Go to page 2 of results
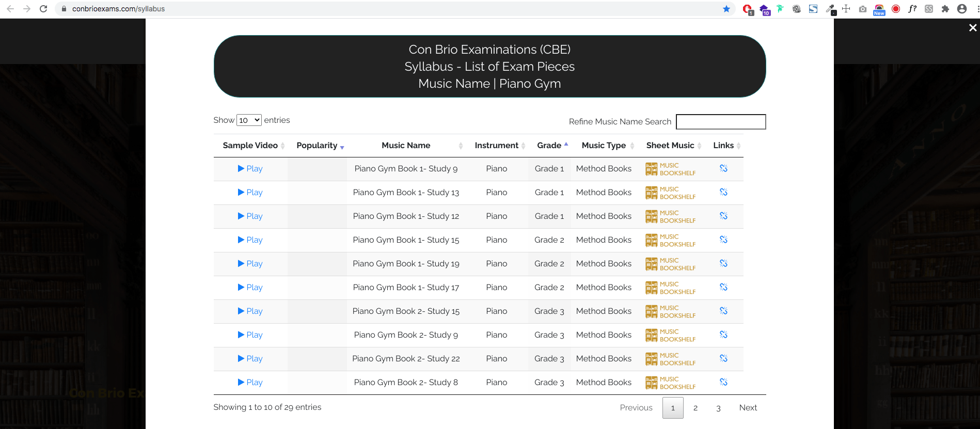Image resolution: width=980 pixels, height=429 pixels. [x=696, y=408]
